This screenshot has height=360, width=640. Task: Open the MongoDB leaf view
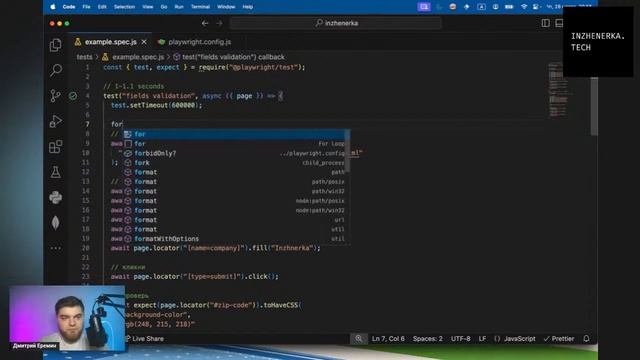click(x=56, y=223)
